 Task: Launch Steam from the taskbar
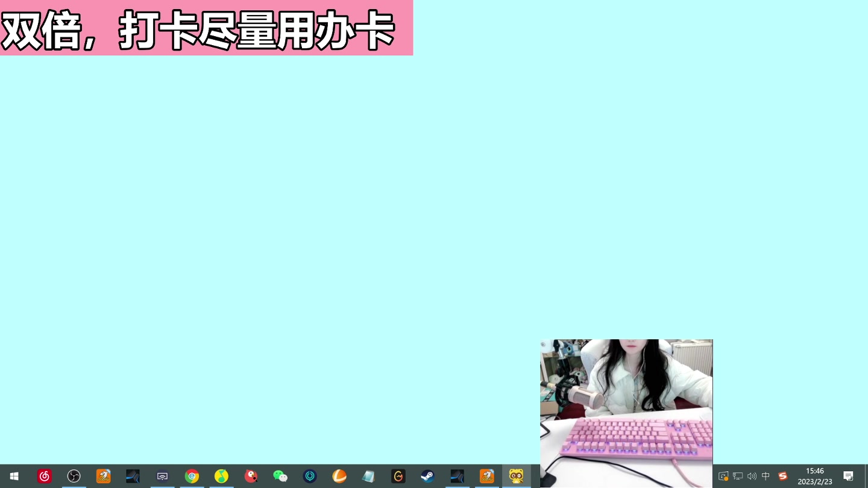[x=428, y=476]
